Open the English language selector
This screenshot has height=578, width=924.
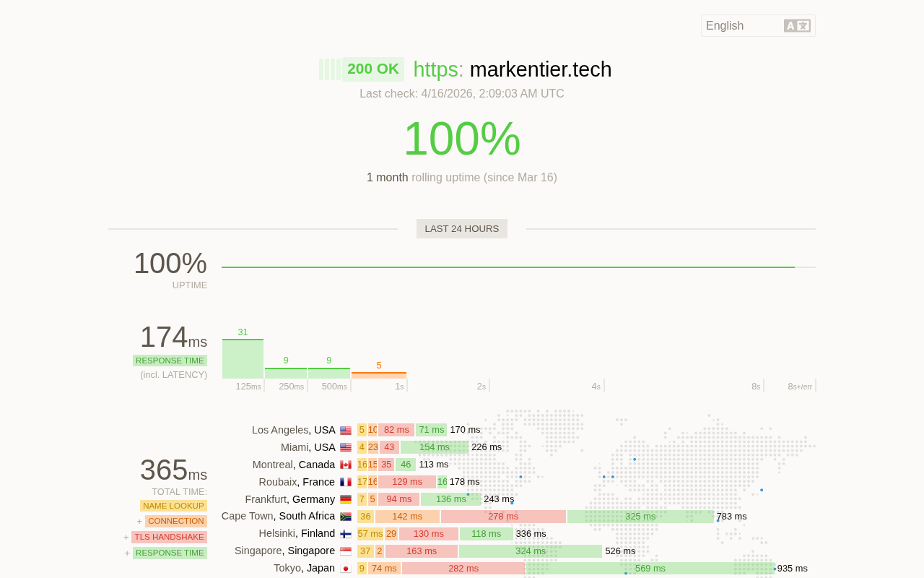pyautogui.click(x=758, y=26)
